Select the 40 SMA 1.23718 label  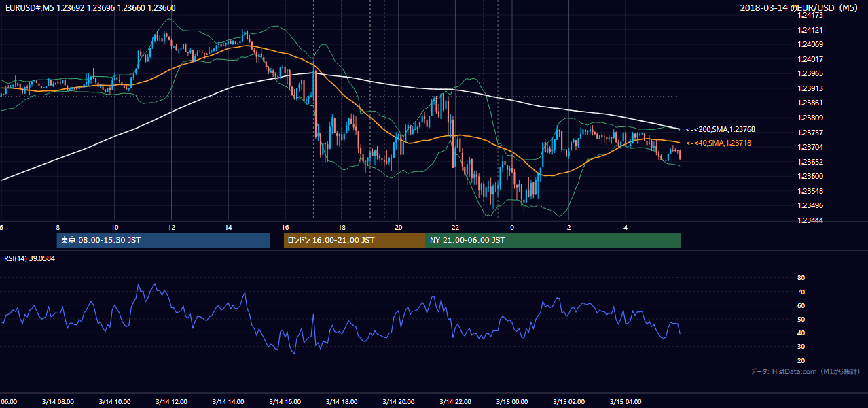[x=718, y=143]
